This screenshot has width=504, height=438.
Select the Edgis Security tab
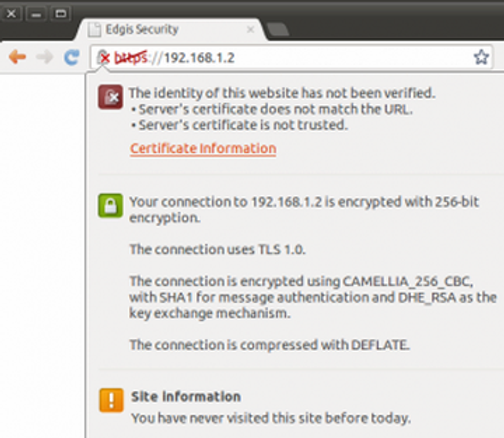coord(171,30)
